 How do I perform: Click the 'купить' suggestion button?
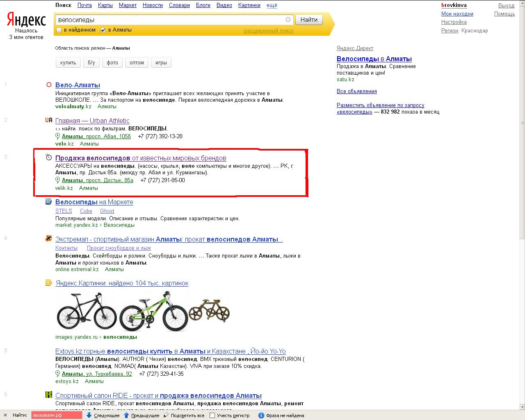coord(68,63)
